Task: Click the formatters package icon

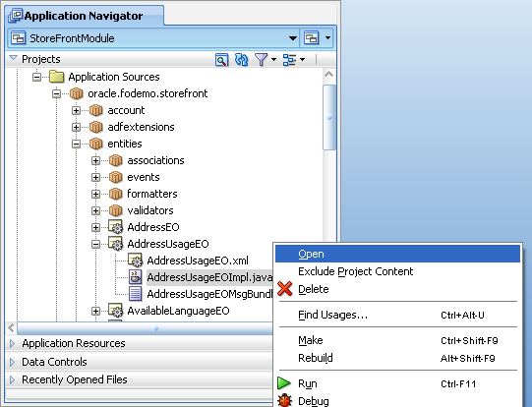Action: point(116,194)
